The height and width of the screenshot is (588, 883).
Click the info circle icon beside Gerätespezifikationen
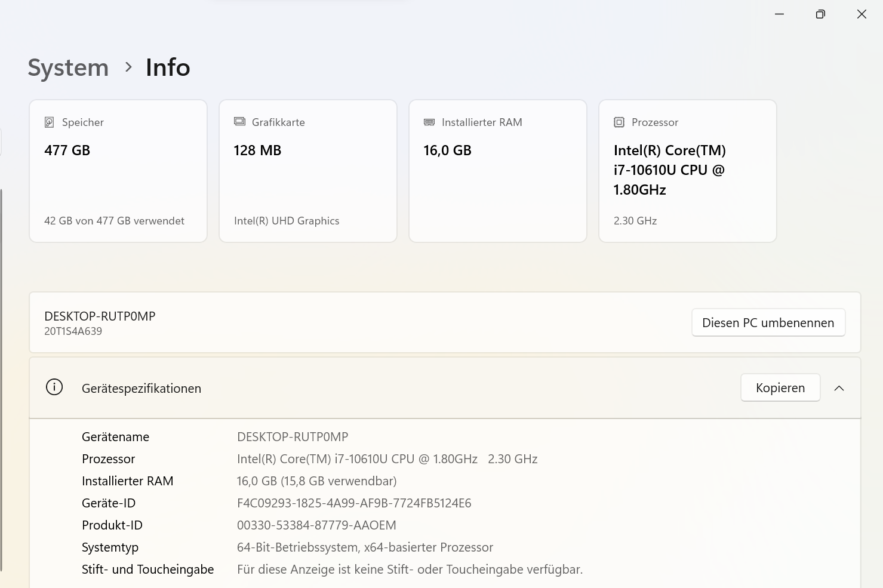pos(54,387)
